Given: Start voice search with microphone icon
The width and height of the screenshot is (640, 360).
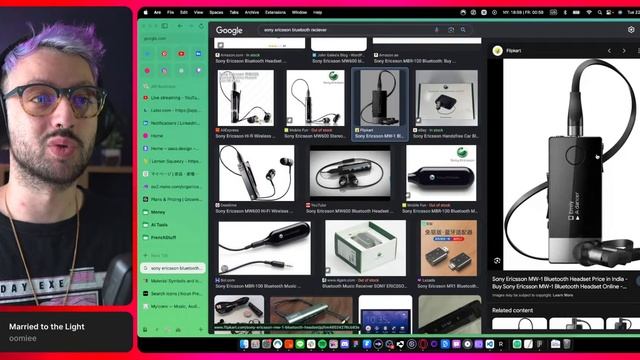Looking at the screenshot, I should click(x=437, y=30).
